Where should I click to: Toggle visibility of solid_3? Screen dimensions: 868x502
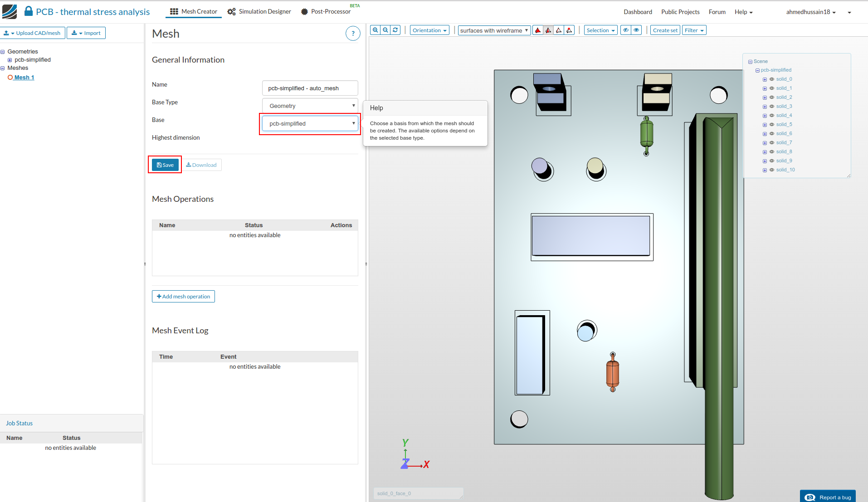pyautogui.click(x=772, y=107)
